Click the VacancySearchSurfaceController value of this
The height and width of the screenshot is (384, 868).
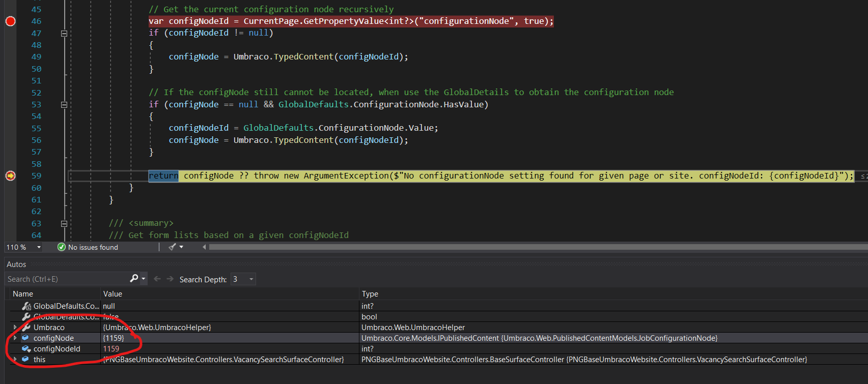click(x=223, y=360)
